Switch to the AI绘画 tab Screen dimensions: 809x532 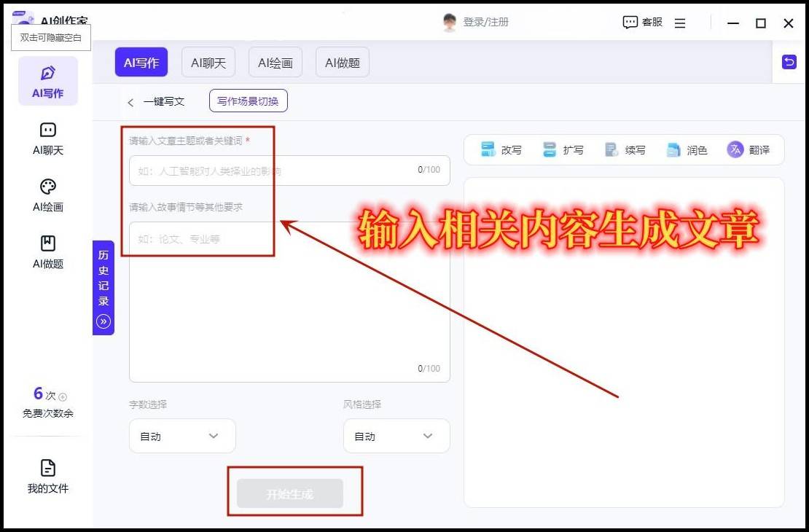pyautogui.click(x=275, y=62)
